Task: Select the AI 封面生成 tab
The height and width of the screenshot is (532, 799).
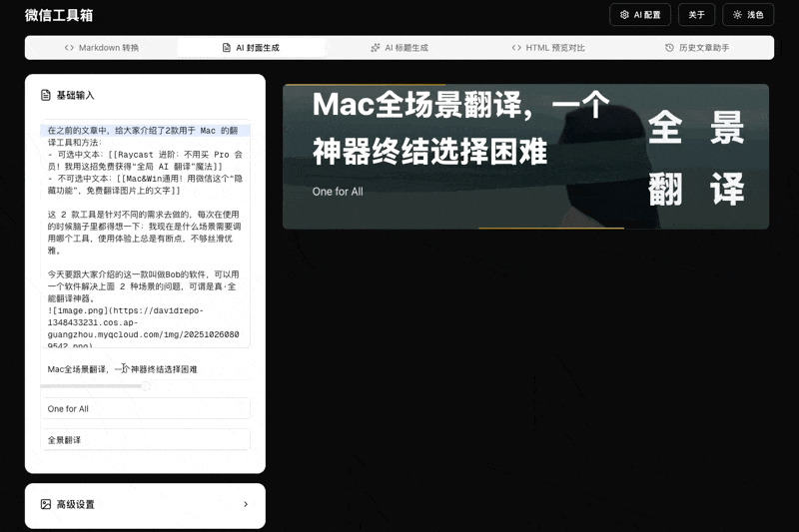Action: coord(251,48)
